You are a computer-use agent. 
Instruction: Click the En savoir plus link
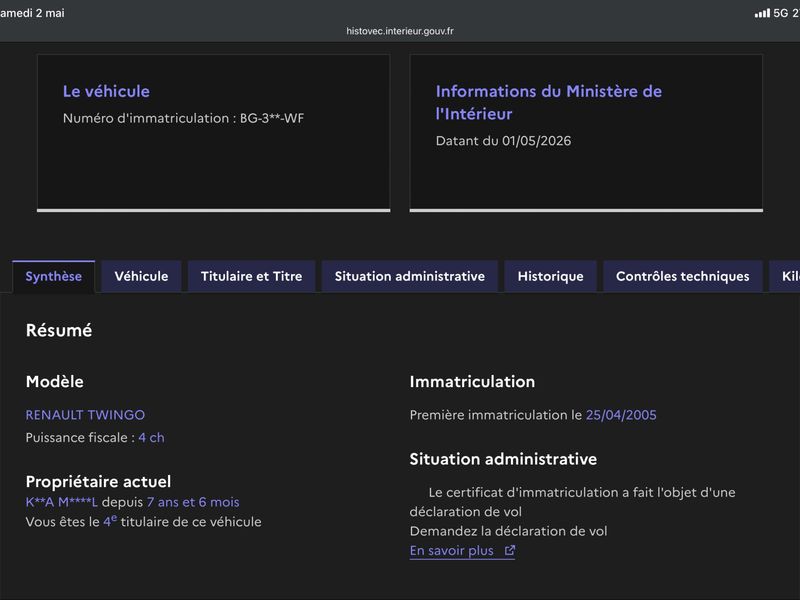(x=462, y=551)
